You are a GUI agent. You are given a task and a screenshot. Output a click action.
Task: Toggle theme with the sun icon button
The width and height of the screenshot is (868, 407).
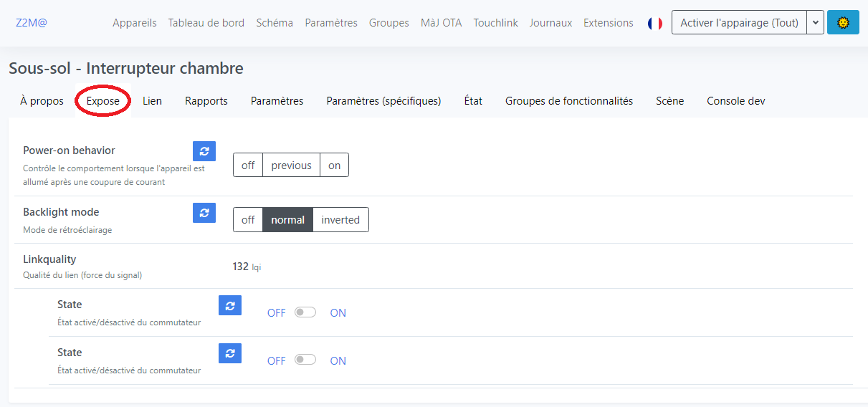pos(843,22)
